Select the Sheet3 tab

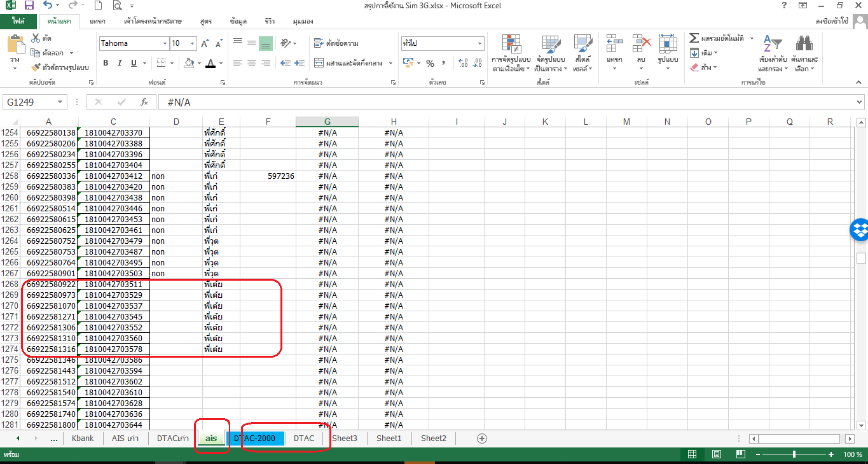tap(345, 438)
